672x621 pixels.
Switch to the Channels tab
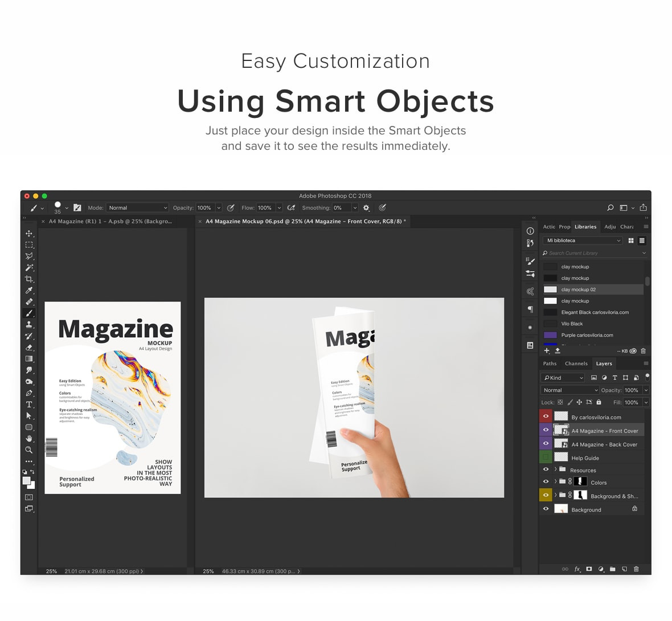pos(576,363)
